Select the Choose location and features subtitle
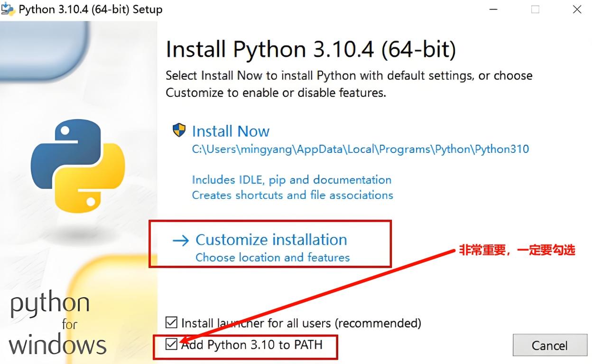Screen dimensions: 594x364 pyautogui.click(x=272, y=258)
